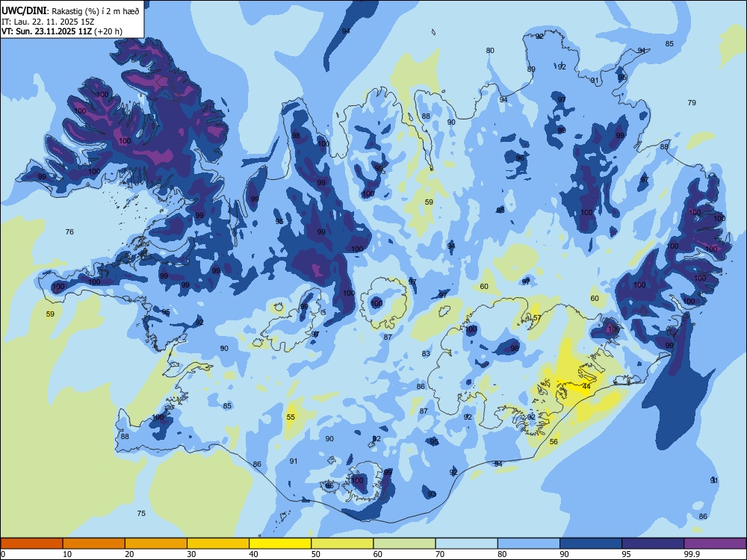747x560 pixels.
Task: Select the 20–30 legend color block
Action: click(x=156, y=544)
